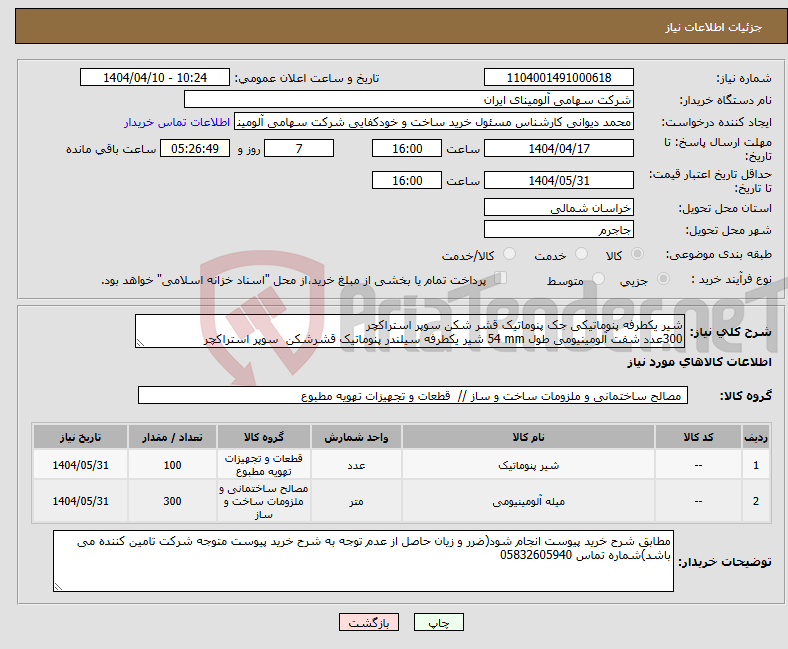Click the province field خراسان شمالی
The height and width of the screenshot is (649, 788).
[x=559, y=207]
